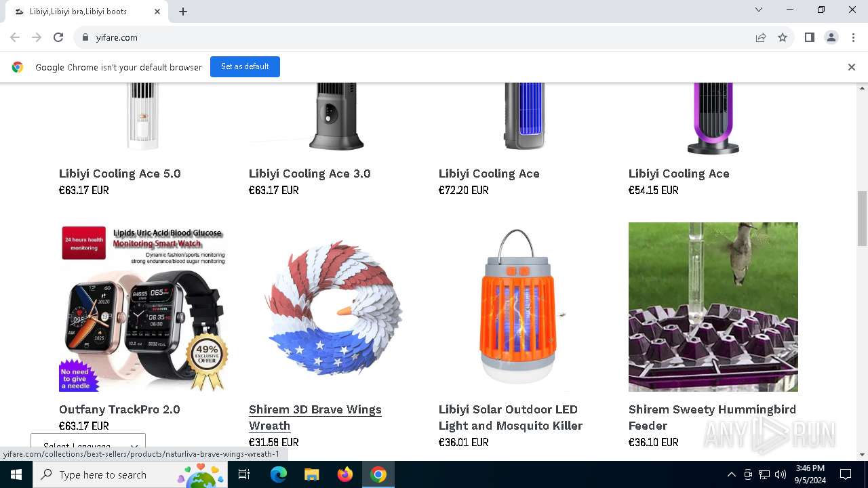Open Windows Start menu
This screenshot has width=868, height=488.
(x=16, y=474)
